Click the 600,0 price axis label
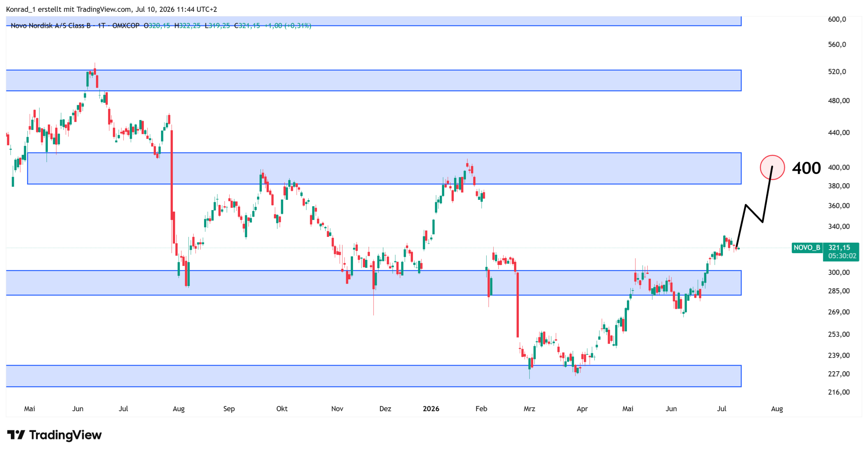The image size is (868, 453). pyautogui.click(x=837, y=19)
